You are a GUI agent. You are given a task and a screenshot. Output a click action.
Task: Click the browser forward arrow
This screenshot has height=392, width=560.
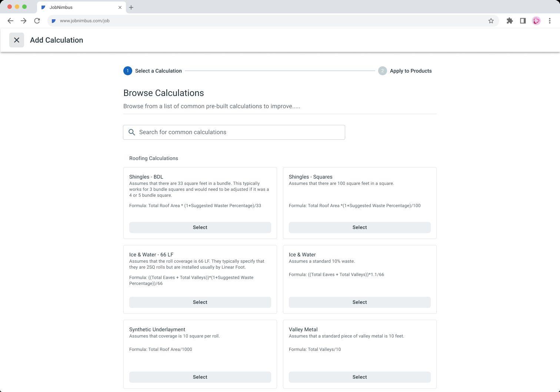point(24,21)
